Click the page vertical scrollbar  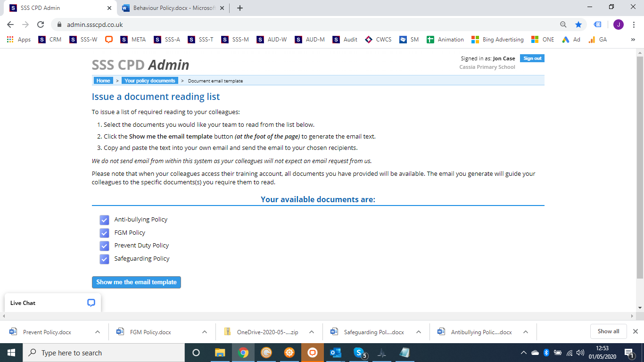pyautogui.click(x=640, y=167)
